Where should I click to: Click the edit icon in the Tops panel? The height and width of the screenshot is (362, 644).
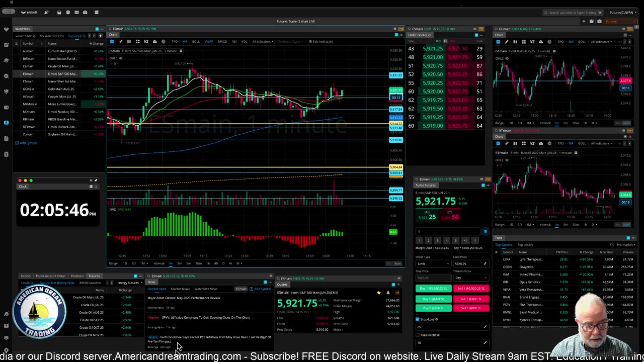pos(612,245)
